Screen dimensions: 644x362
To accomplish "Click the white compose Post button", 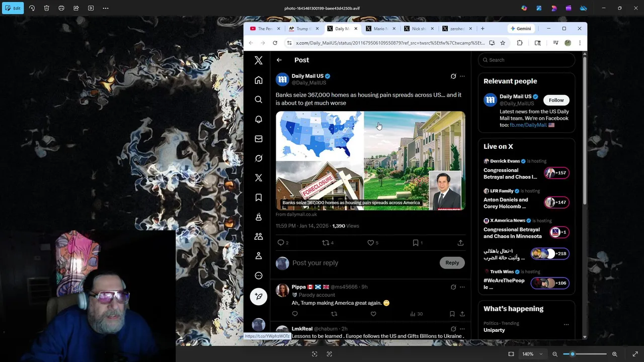I will click(259, 297).
